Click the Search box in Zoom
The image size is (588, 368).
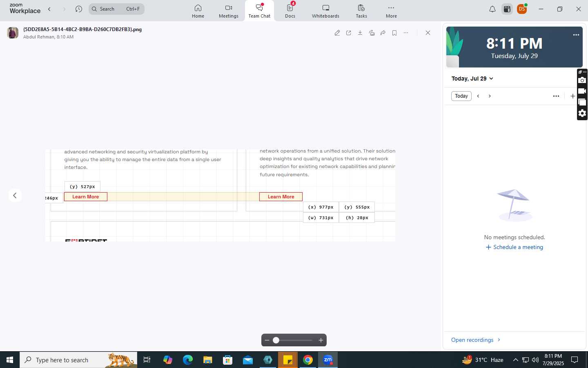coord(116,9)
